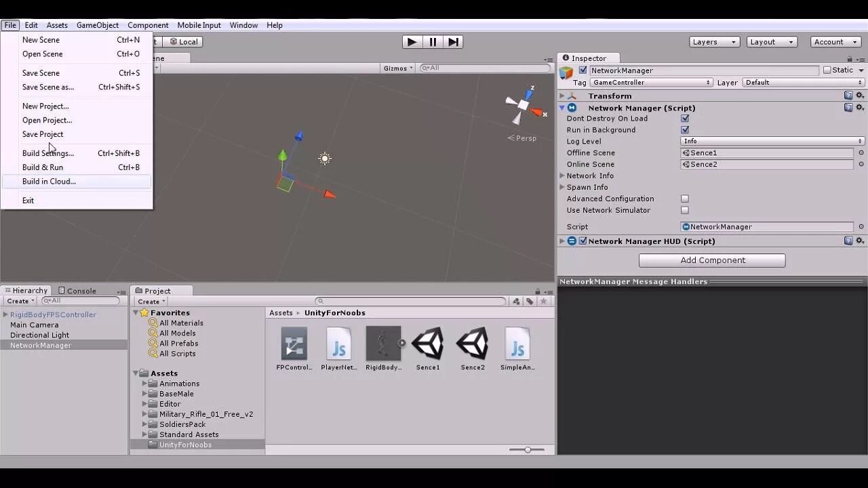
Task: Click the Project search field
Action: 411,302
